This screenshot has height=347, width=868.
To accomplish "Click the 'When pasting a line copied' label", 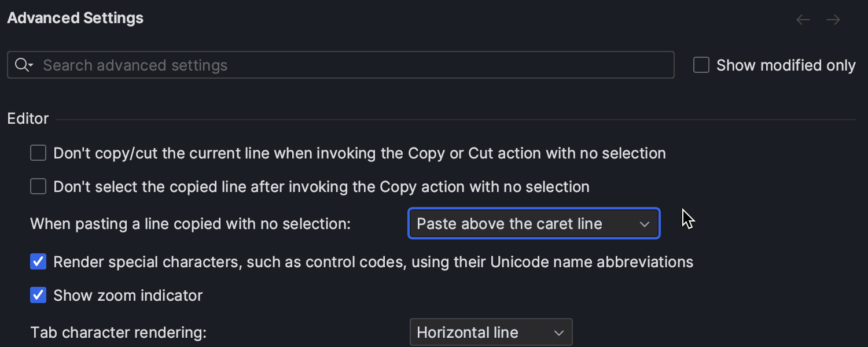I will (x=190, y=224).
